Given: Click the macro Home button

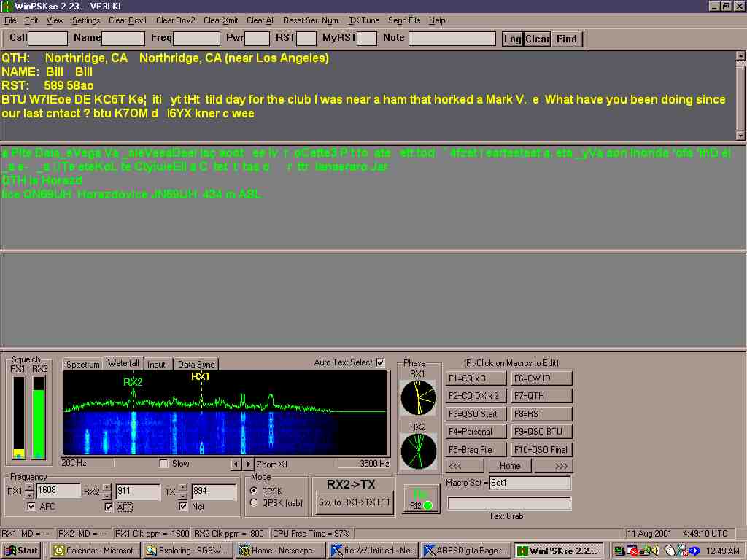Looking at the screenshot, I should [509, 466].
